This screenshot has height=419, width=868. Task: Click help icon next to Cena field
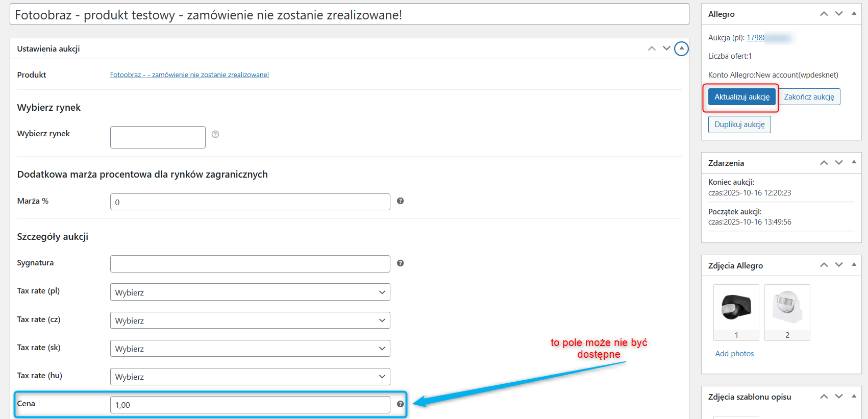[400, 404]
